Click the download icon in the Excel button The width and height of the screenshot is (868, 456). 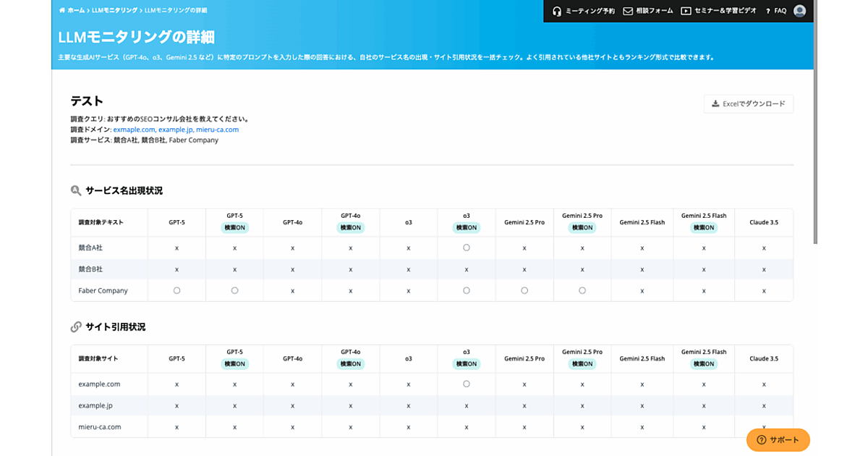715,104
